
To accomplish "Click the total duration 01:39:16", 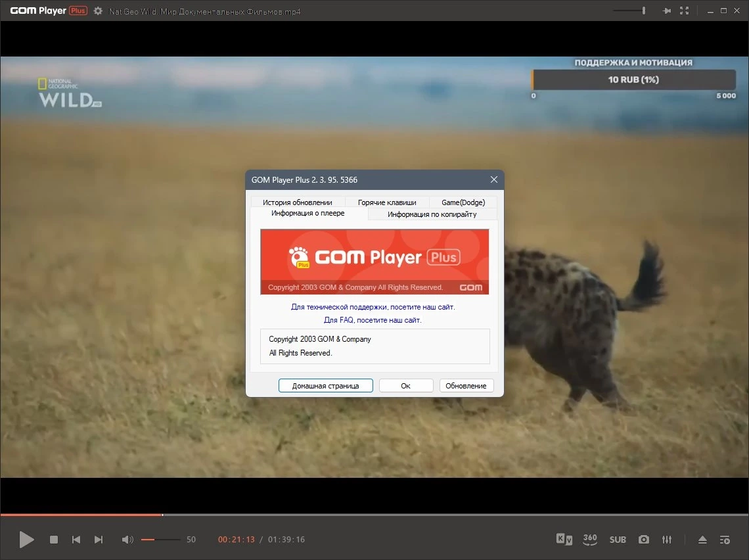I will click(x=286, y=540).
